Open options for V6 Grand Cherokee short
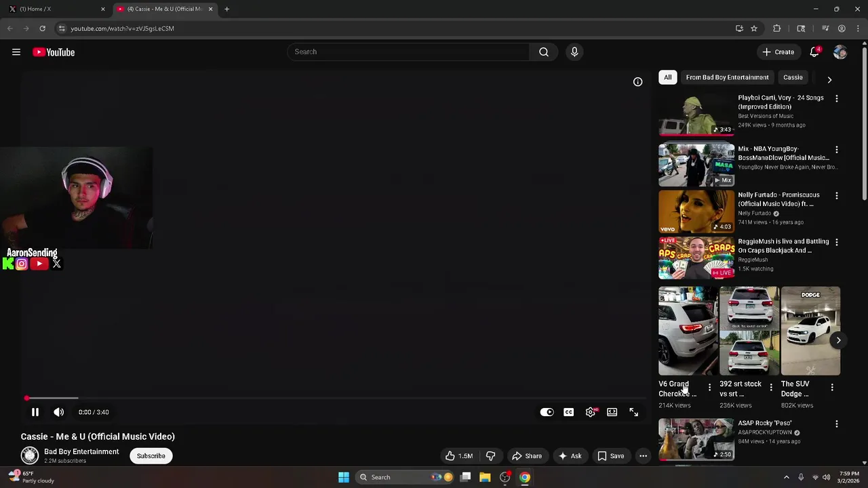Screen dimensions: 868x488 coord(709,388)
